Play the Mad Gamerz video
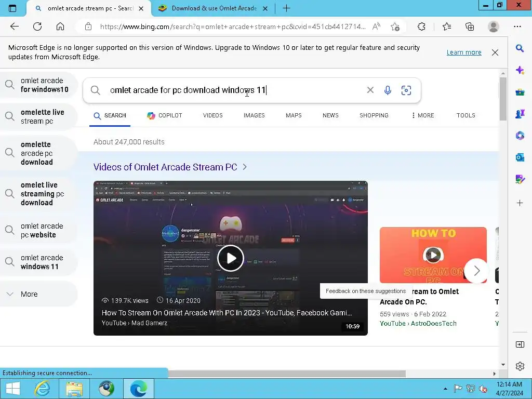The image size is (532, 399). [230, 258]
